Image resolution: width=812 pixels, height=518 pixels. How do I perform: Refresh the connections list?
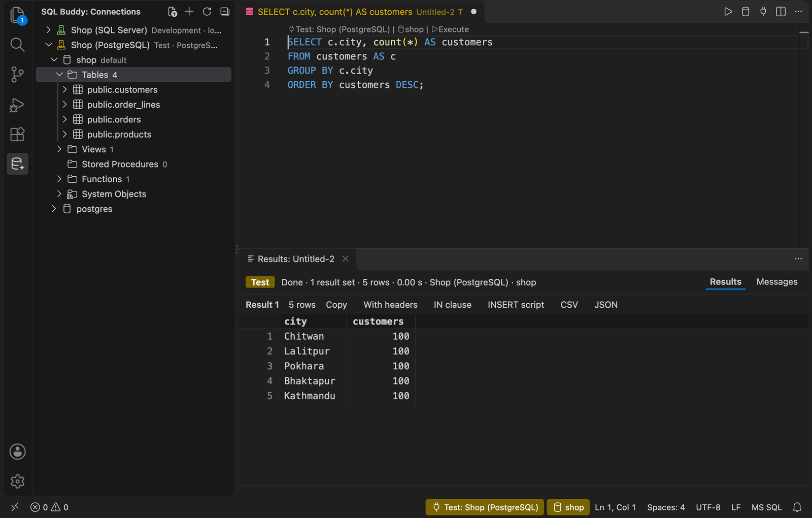(x=207, y=11)
